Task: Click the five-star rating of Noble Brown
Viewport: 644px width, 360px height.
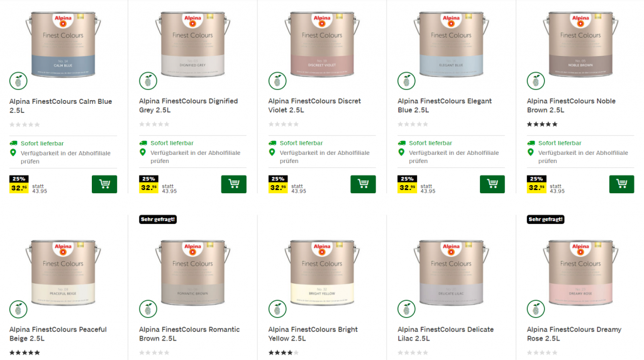Action: [542, 125]
